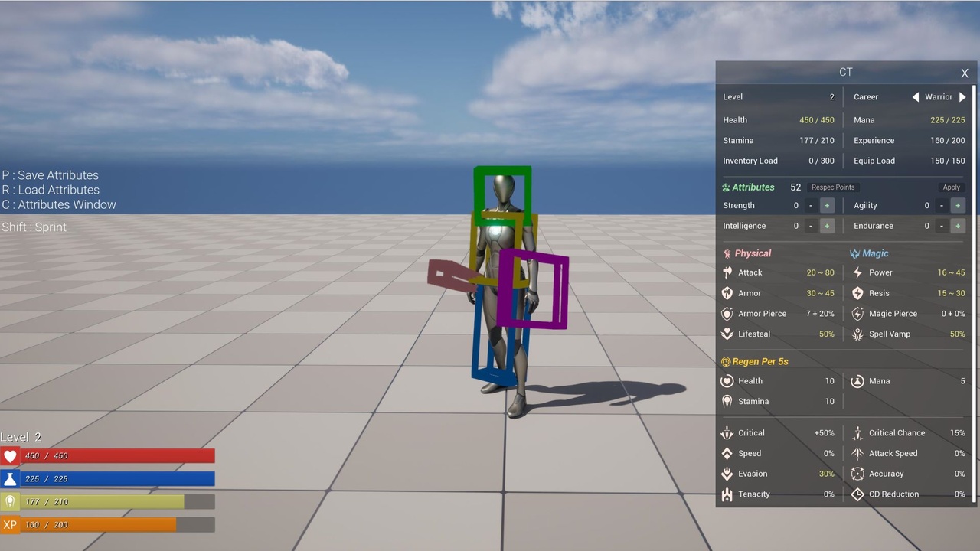Click the 'R : Load Attributes' hint
980x551 pixels.
coord(51,190)
